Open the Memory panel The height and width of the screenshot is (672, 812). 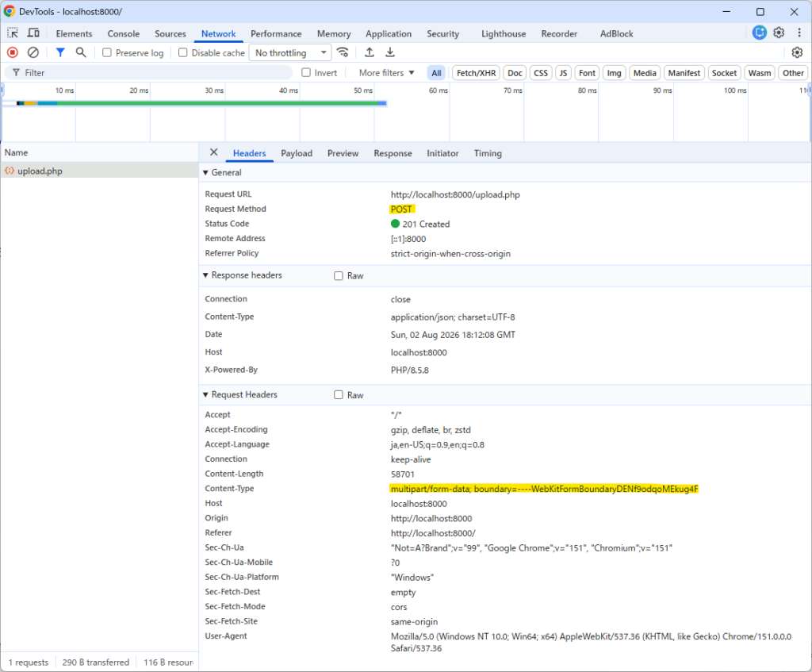[334, 33]
